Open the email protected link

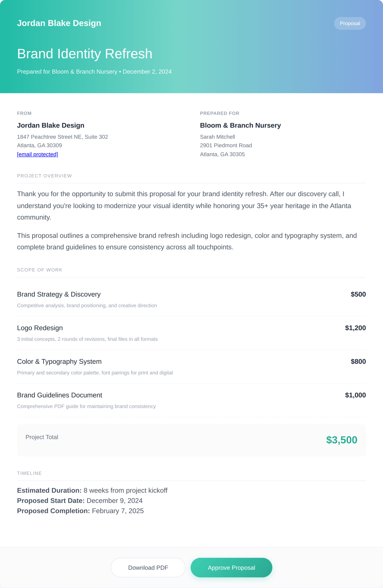pyautogui.click(x=37, y=154)
